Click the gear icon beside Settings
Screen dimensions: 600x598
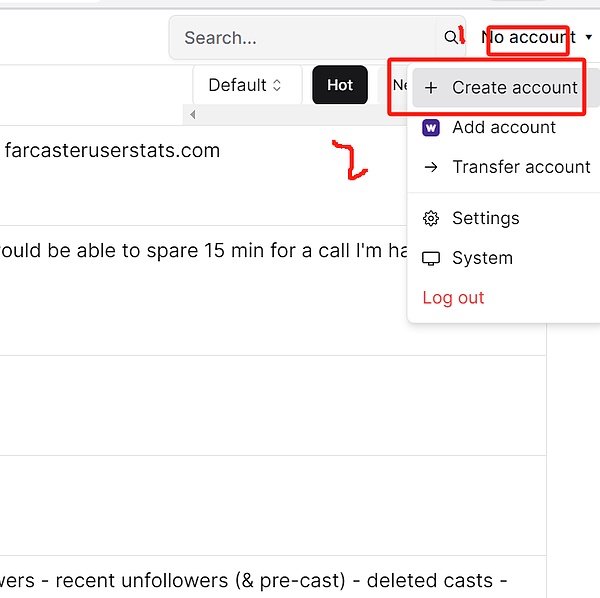(x=432, y=218)
